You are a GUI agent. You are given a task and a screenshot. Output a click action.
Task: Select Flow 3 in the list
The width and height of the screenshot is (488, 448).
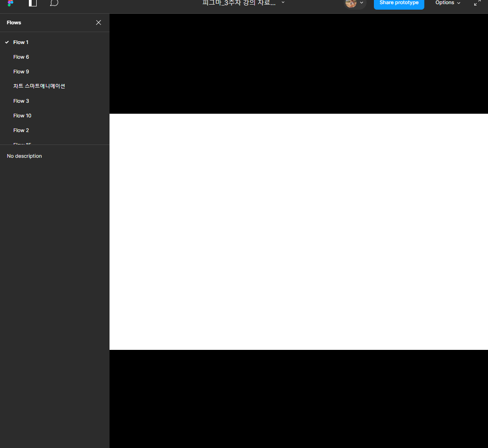point(55,100)
